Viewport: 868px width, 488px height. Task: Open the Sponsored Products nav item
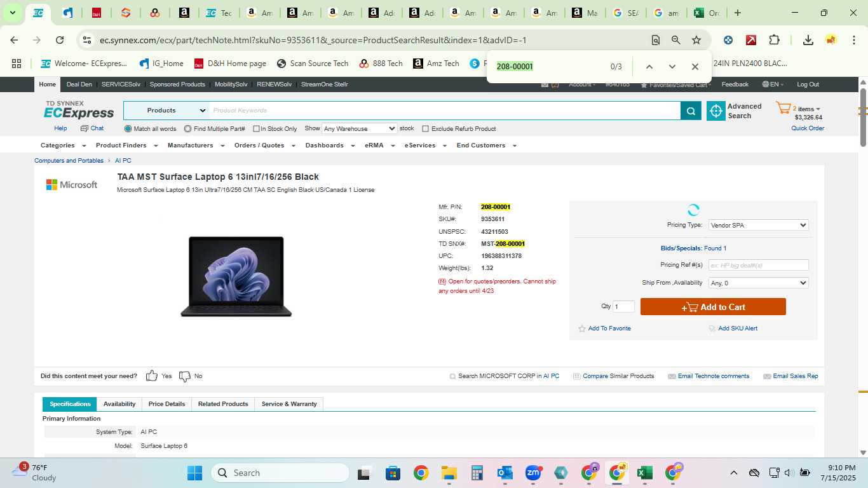(x=177, y=85)
